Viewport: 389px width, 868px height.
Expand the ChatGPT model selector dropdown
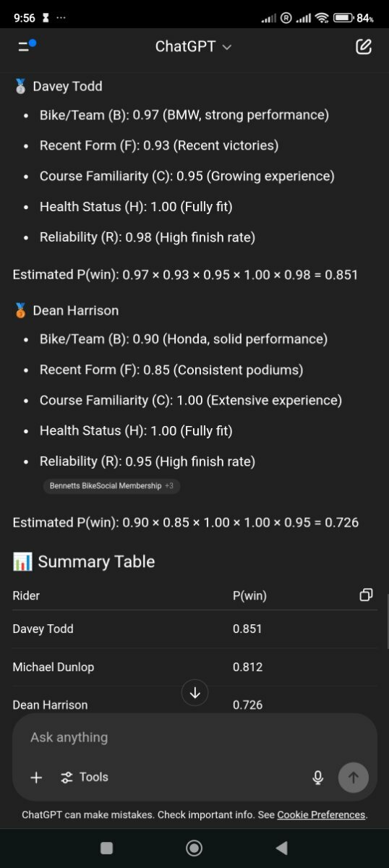[x=193, y=46]
